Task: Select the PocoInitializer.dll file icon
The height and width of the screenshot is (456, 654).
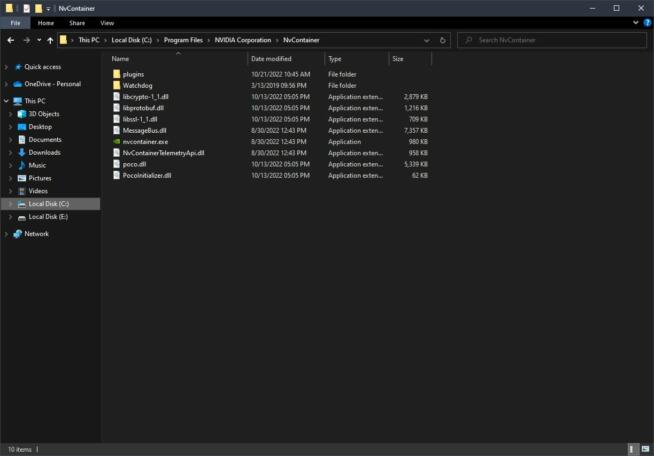Action: click(x=116, y=175)
